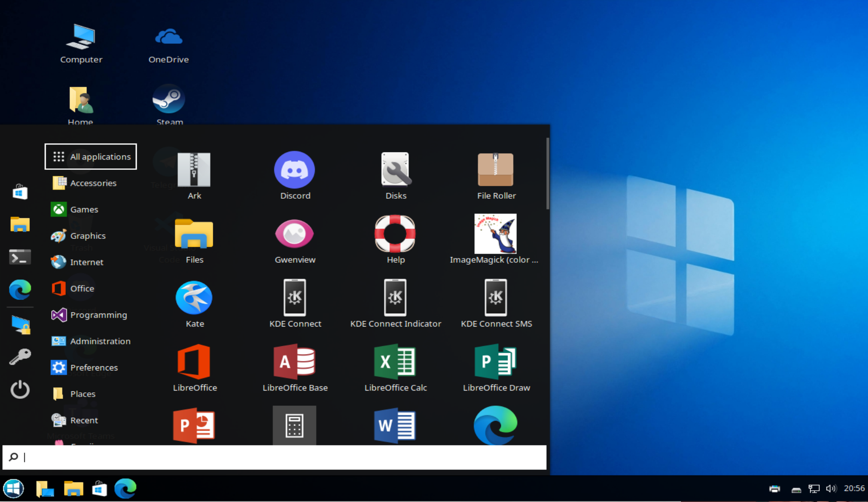Open the Gwenview image viewer
The height and width of the screenshot is (502, 868).
[x=294, y=240]
